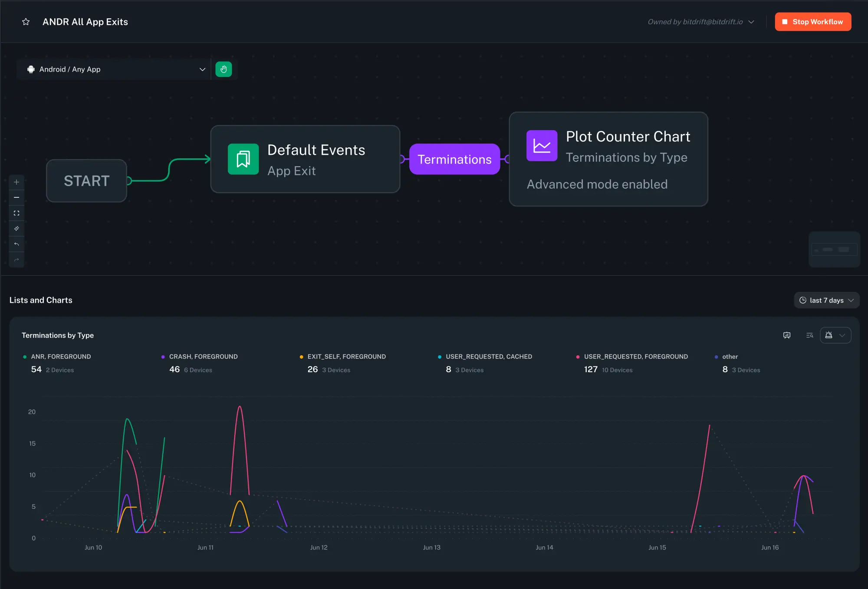Image resolution: width=868 pixels, height=589 pixels.
Task: Zoom in on the workflow canvas
Action: [x=16, y=182]
